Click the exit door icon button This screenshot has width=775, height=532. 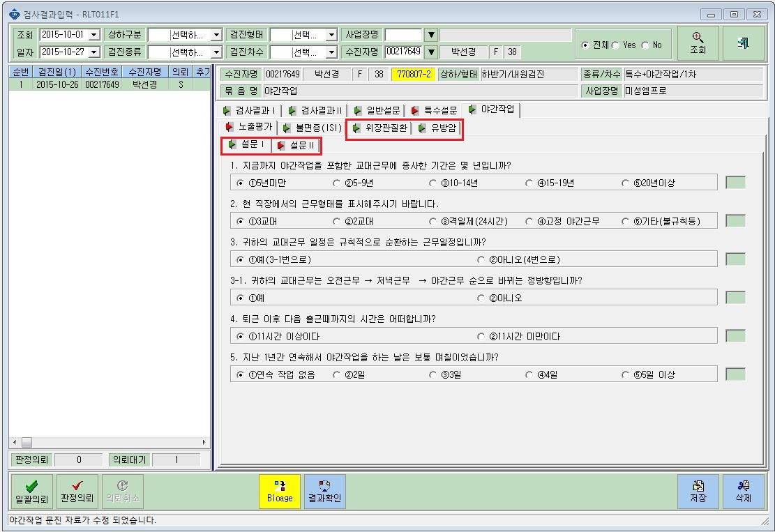(x=743, y=44)
